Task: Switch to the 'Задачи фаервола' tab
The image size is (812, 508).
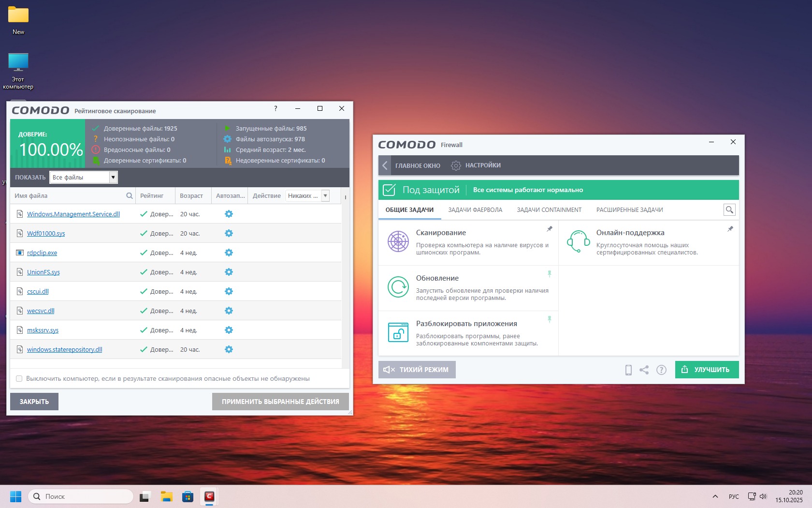Action: (x=475, y=210)
